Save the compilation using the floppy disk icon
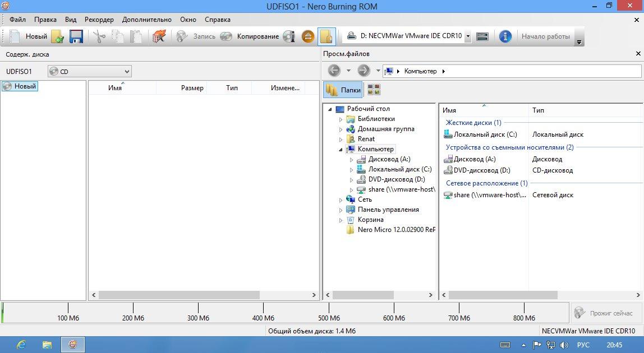644x353 pixels. 76,36
